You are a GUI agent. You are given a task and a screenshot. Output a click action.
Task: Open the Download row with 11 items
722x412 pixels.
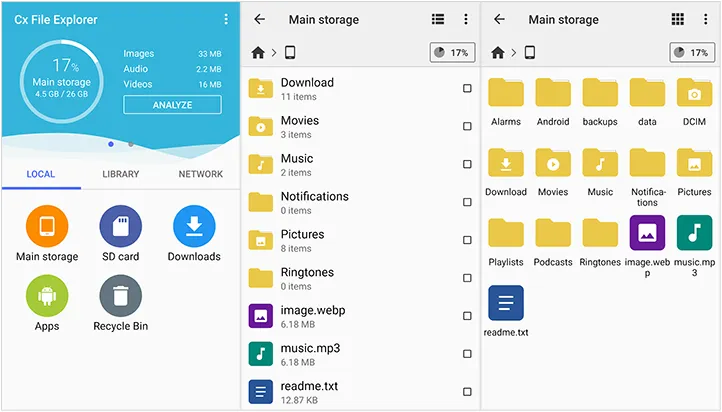[x=361, y=88]
